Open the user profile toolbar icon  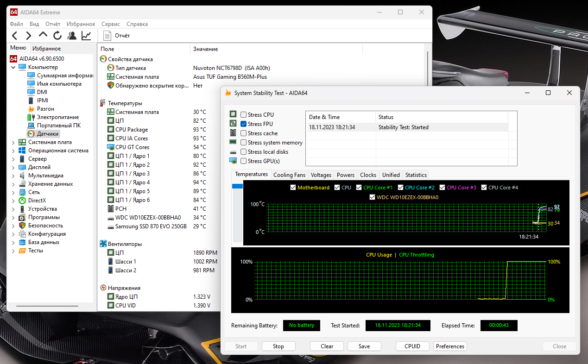[72, 36]
